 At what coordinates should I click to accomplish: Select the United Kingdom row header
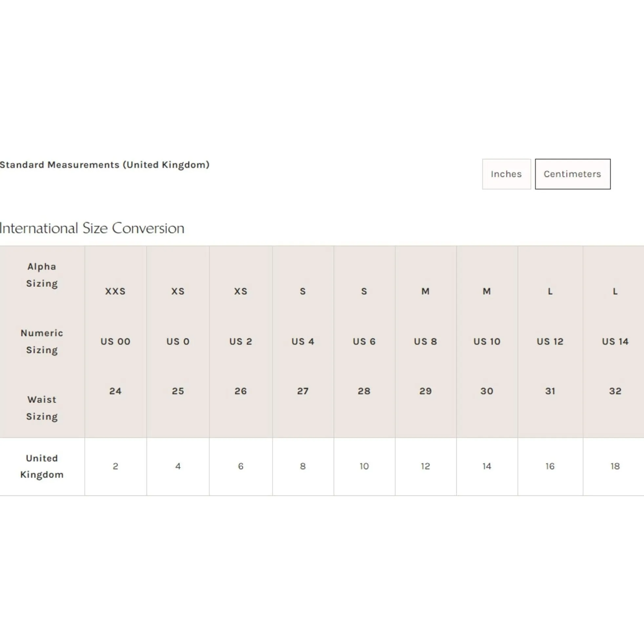(42, 466)
